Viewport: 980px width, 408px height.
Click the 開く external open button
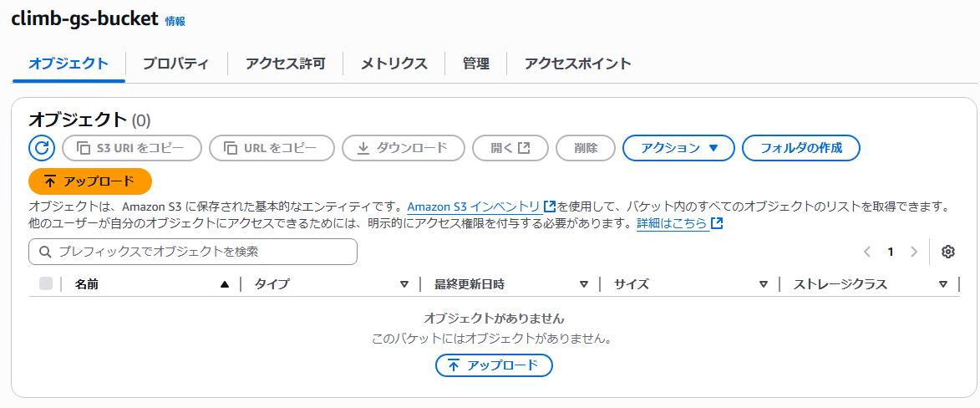(510, 148)
